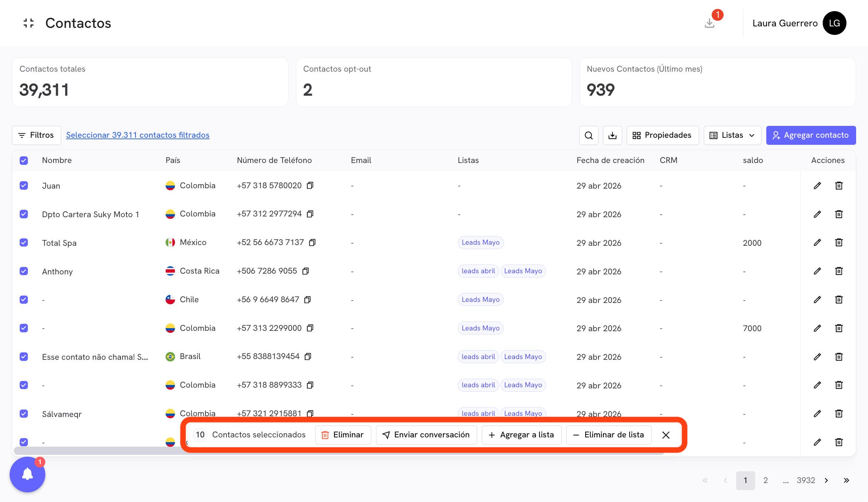Go to next page arrow
Image resolution: width=868 pixels, height=502 pixels.
click(826, 480)
